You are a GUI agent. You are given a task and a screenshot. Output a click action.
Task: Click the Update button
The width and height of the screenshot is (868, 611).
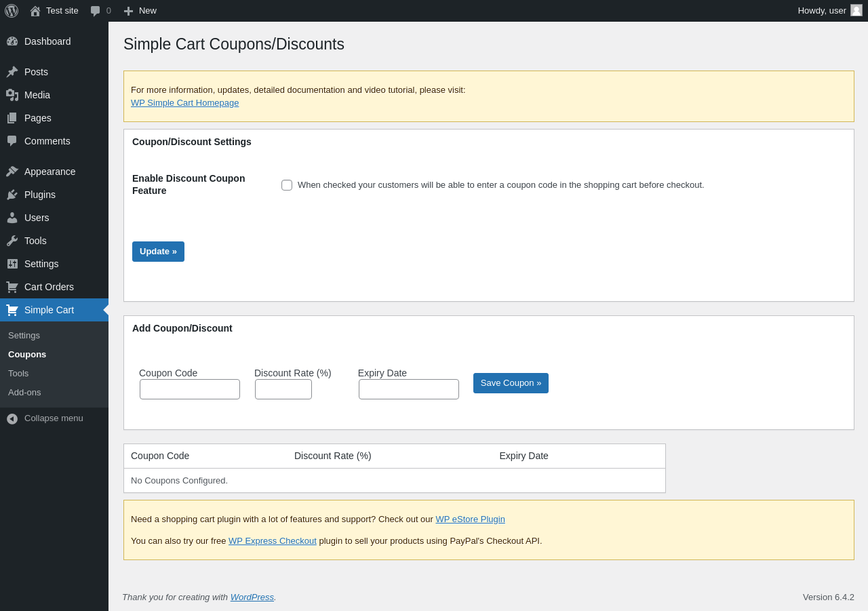point(158,252)
